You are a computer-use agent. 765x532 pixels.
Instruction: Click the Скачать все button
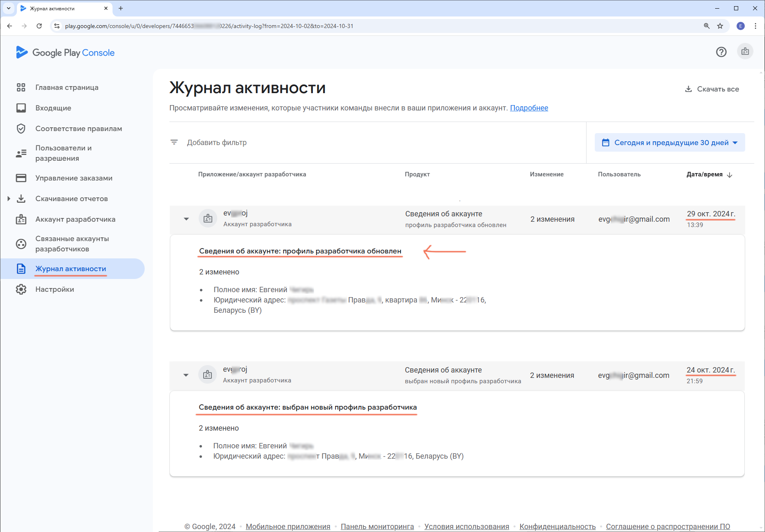click(x=712, y=89)
